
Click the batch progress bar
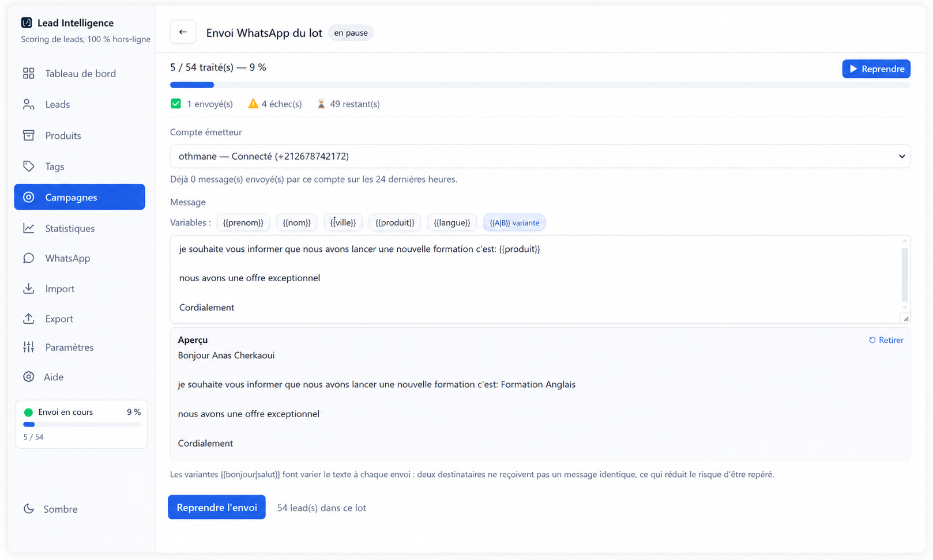(x=540, y=85)
